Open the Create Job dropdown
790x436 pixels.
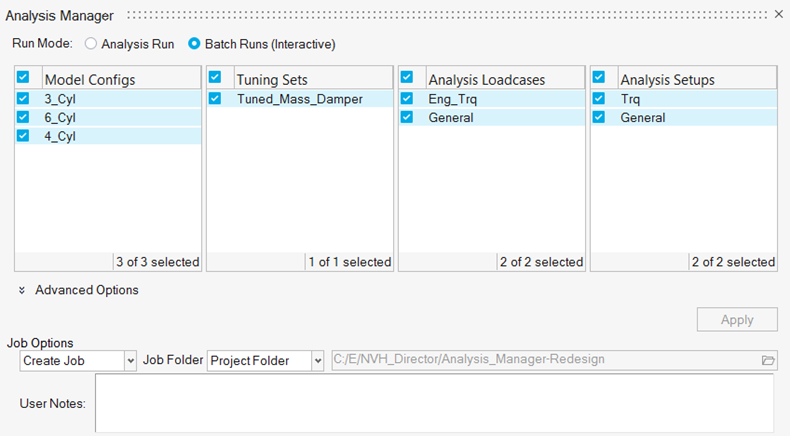pyautogui.click(x=78, y=360)
